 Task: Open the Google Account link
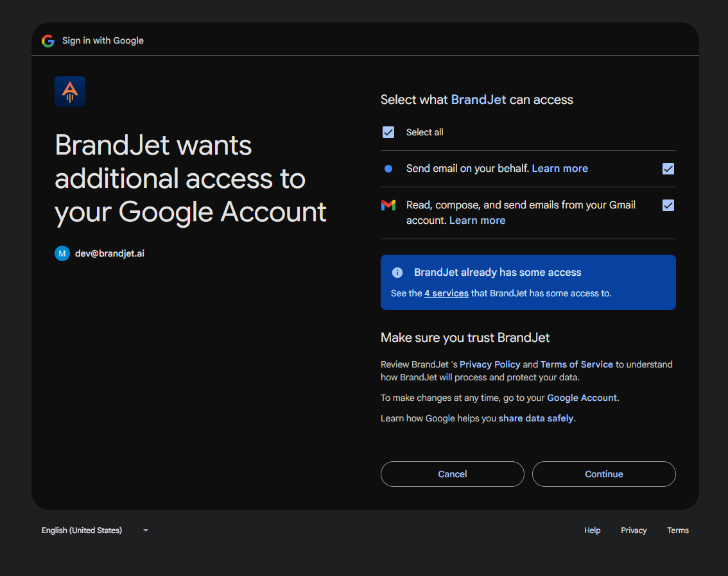pos(582,398)
